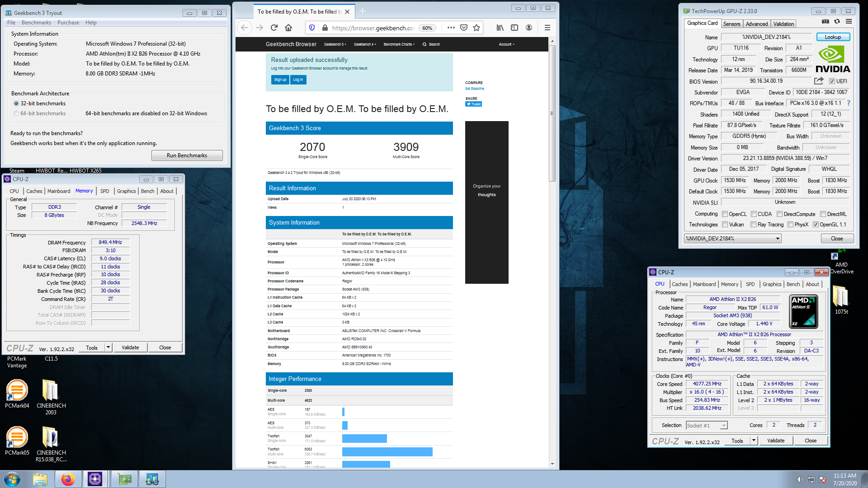The height and width of the screenshot is (488, 868).
Task: Click BIOS export share icon in GPU-Z
Action: [819, 81]
